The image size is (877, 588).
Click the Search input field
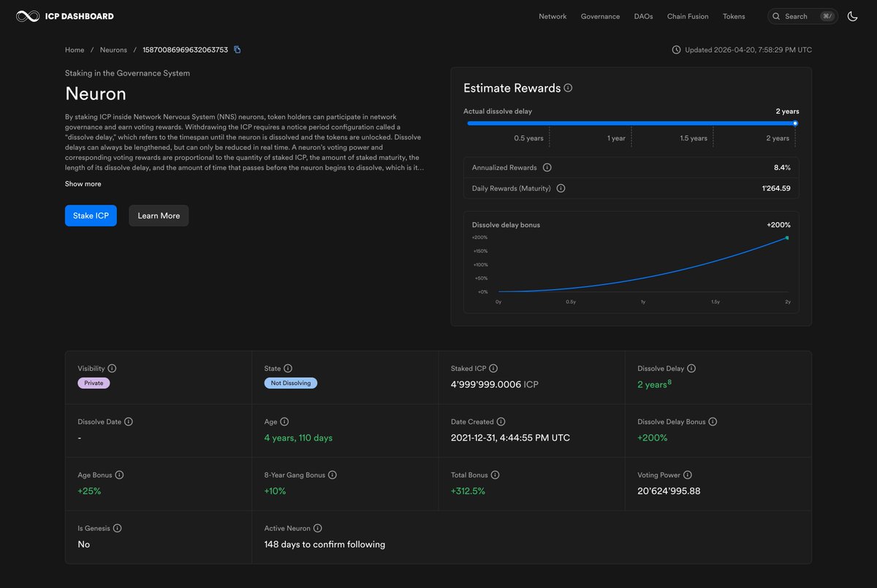(802, 16)
